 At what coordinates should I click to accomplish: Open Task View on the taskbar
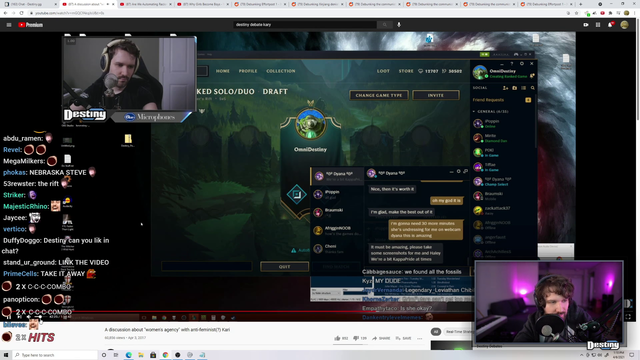116,355
